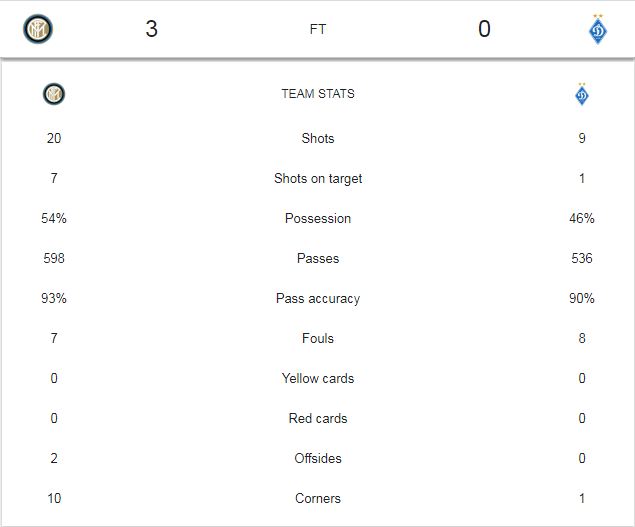Click Dynamo's 536 passes value

pyautogui.click(x=582, y=258)
